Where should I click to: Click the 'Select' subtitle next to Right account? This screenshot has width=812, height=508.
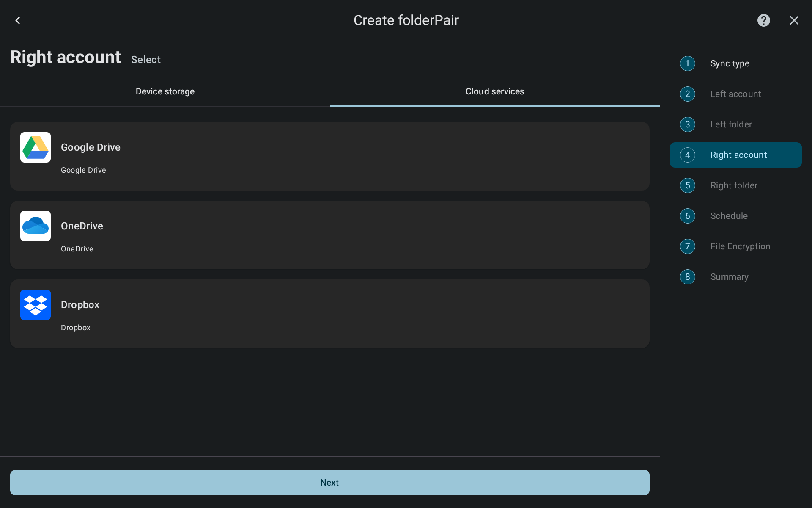tap(146, 60)
